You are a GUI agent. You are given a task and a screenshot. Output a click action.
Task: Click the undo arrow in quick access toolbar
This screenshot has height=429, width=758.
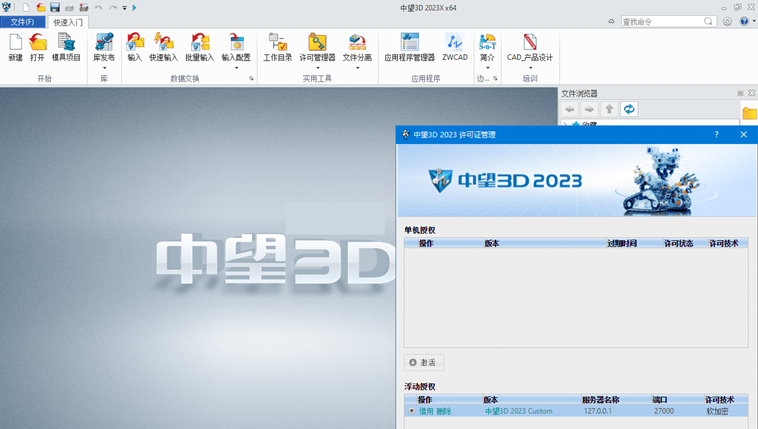point(98,7)
